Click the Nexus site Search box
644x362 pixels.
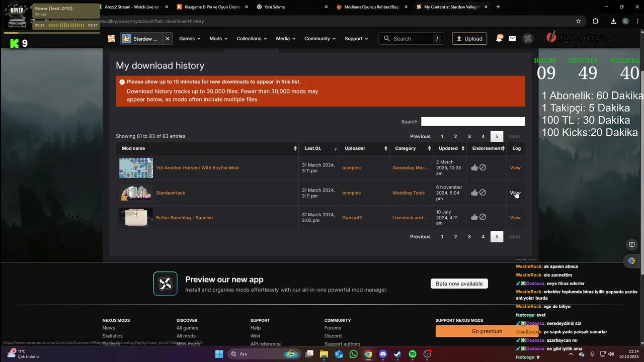point(412,39)
